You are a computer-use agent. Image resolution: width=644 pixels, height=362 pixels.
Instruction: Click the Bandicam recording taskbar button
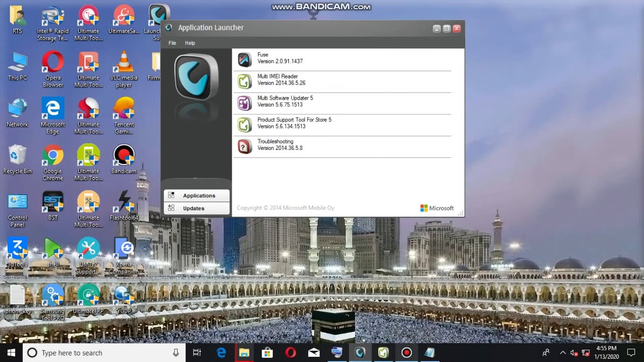pos(407,353)
